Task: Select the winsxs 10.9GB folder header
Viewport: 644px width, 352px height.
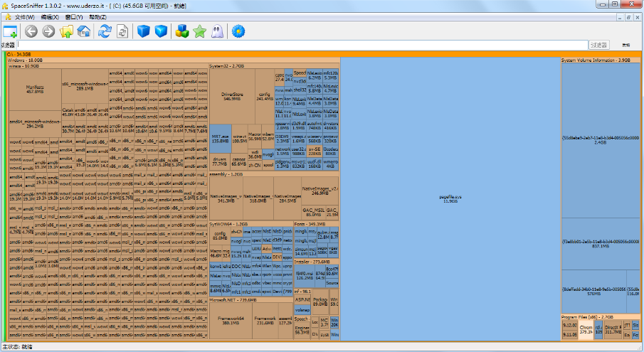Action: [x=107, y=65]
